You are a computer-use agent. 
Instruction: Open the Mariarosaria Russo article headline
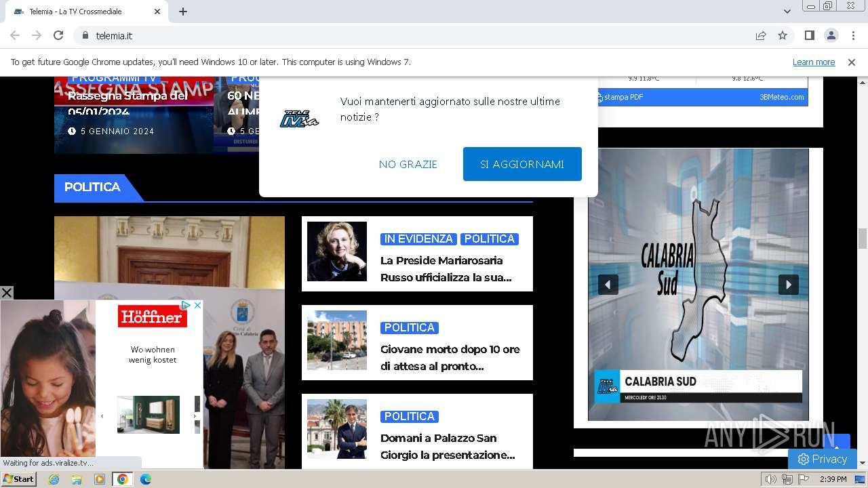[446, 268]
